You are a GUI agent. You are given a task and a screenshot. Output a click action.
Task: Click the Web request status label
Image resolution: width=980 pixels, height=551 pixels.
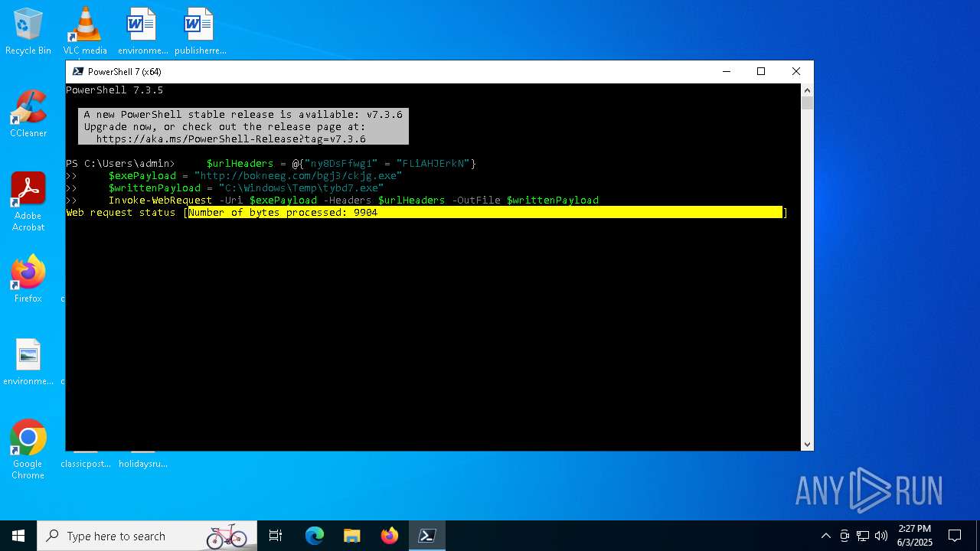tap(121, 213)
